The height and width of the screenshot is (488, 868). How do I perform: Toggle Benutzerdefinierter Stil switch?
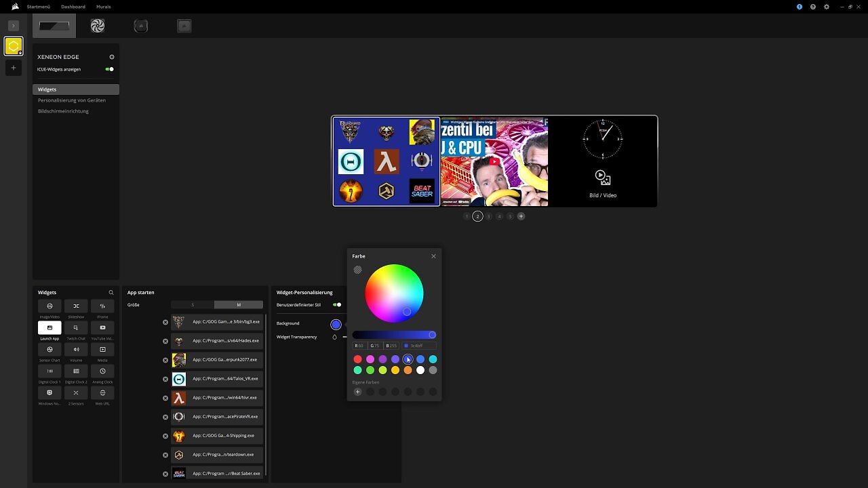point(337,305)
